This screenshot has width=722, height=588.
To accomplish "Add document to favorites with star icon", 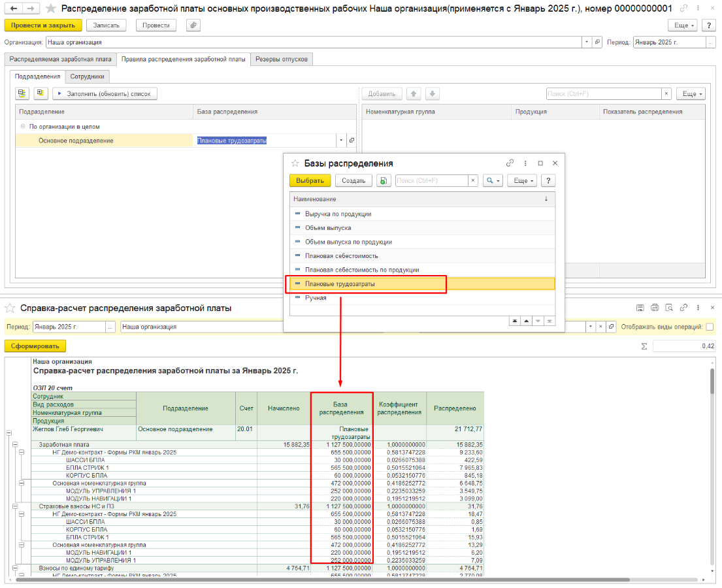I will [x=50, y=9].
